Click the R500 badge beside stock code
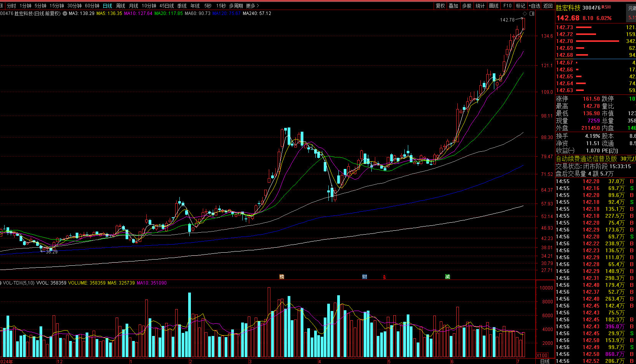Viewport: 636px width, 364px height. [x=606, y=7]
